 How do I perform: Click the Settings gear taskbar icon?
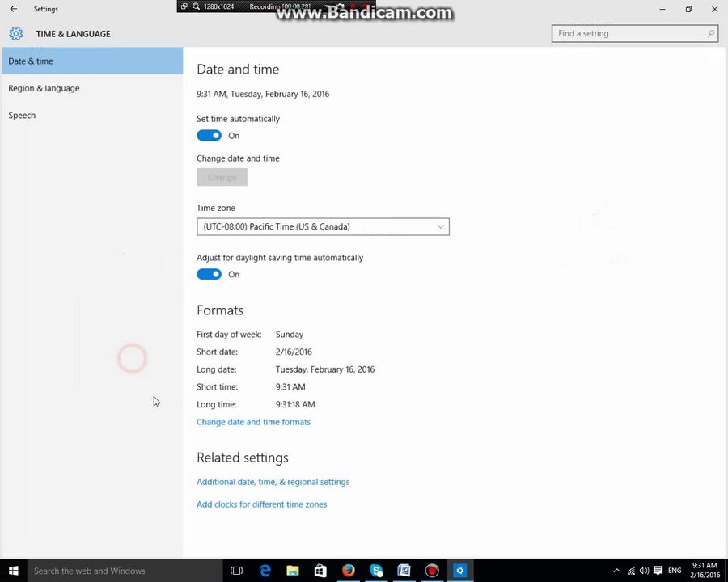(x=459, y=571)
